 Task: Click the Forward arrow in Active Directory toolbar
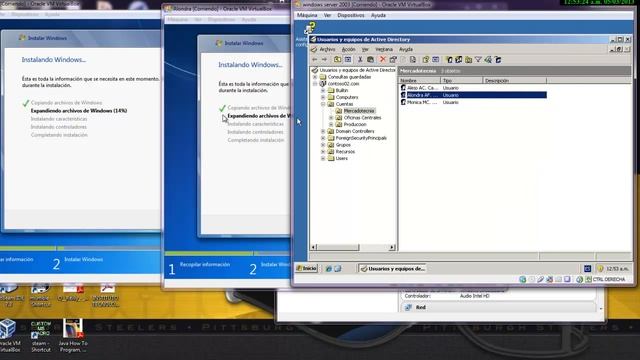click(324, 60)
